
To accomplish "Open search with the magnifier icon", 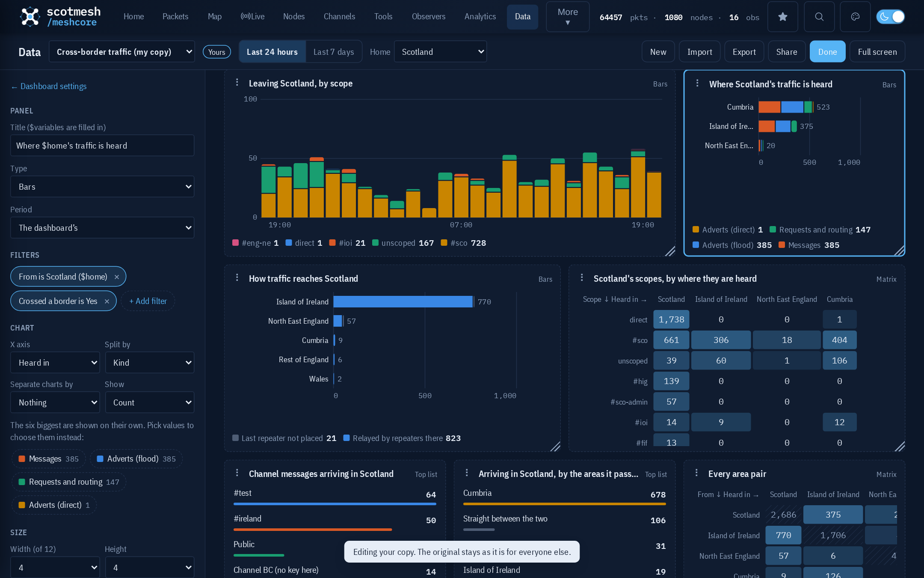I will pos(819,17).
